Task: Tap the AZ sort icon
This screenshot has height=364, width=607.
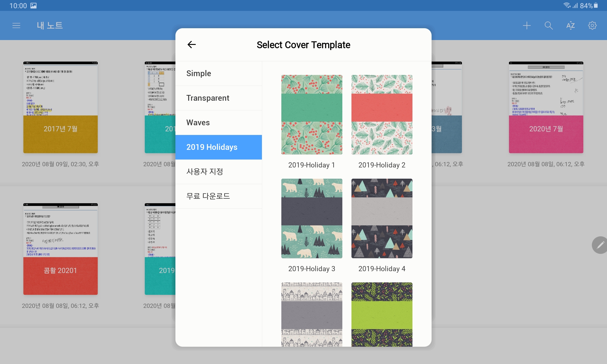Action: pyautogui.click(x=570, y=25)
